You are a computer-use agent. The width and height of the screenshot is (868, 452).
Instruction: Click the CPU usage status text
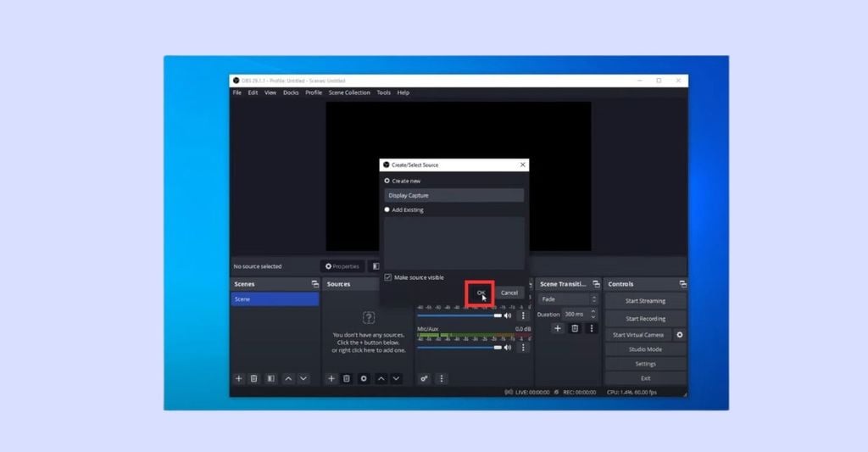click(x=632, y=392)
